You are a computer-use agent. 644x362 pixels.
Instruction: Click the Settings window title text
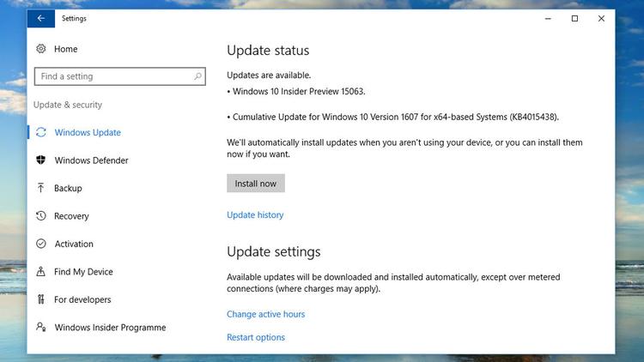coord(74,19)
